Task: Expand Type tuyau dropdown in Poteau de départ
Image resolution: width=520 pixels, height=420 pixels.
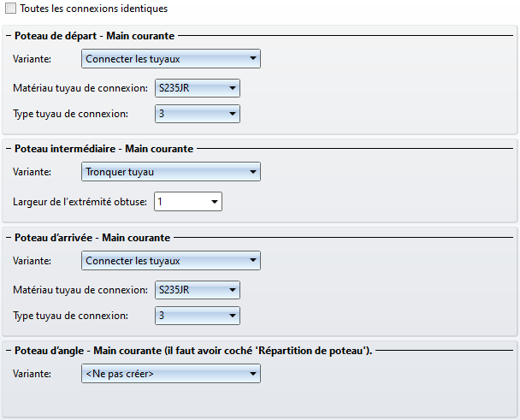Action: tap(197, 114)
